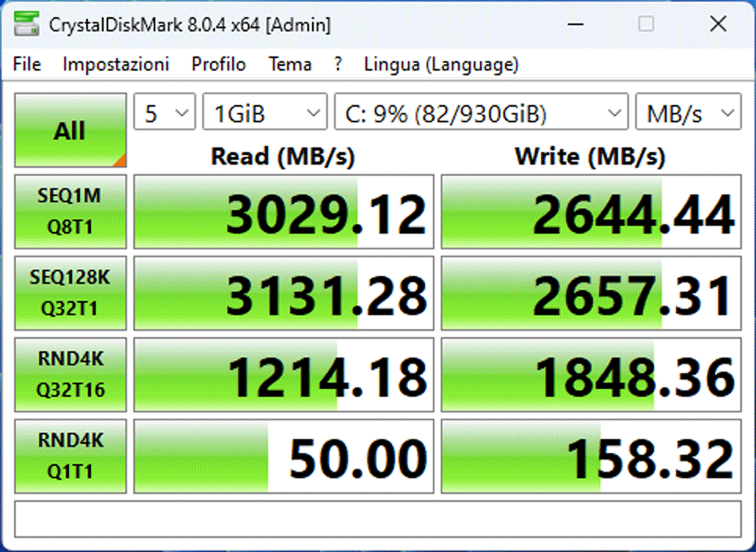Close the CrystalDiskMark window
The image size is (756, 552).
click(718, 24)
